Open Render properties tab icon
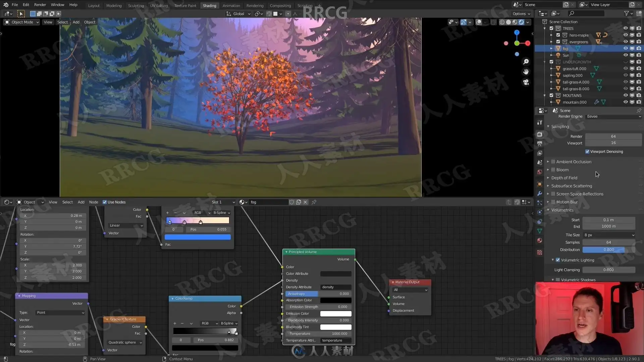The image size is (644, 362). click(x=540, y=134)
